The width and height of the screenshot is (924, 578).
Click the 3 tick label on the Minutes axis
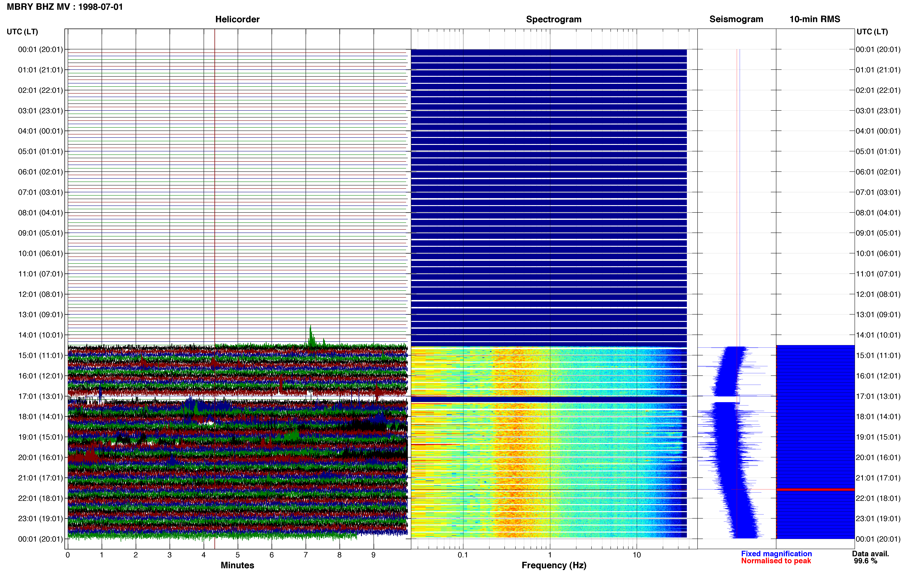click(x=170, y=555)
